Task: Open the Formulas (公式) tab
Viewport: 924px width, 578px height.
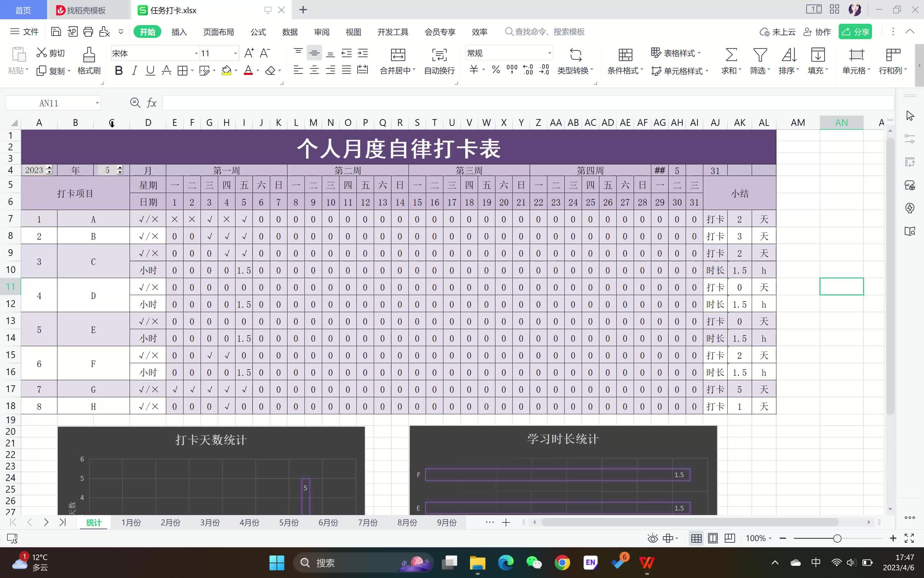Action: [258, 32]
